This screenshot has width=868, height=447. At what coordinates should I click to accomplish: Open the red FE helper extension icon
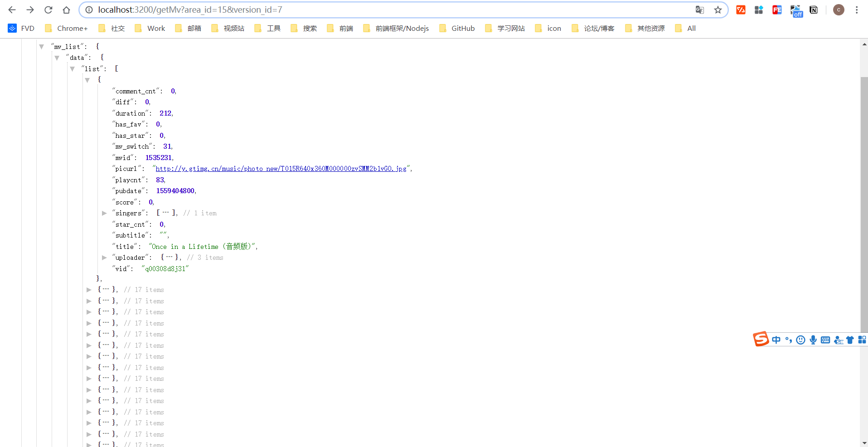pyautogui.click(x=777, y=10)
